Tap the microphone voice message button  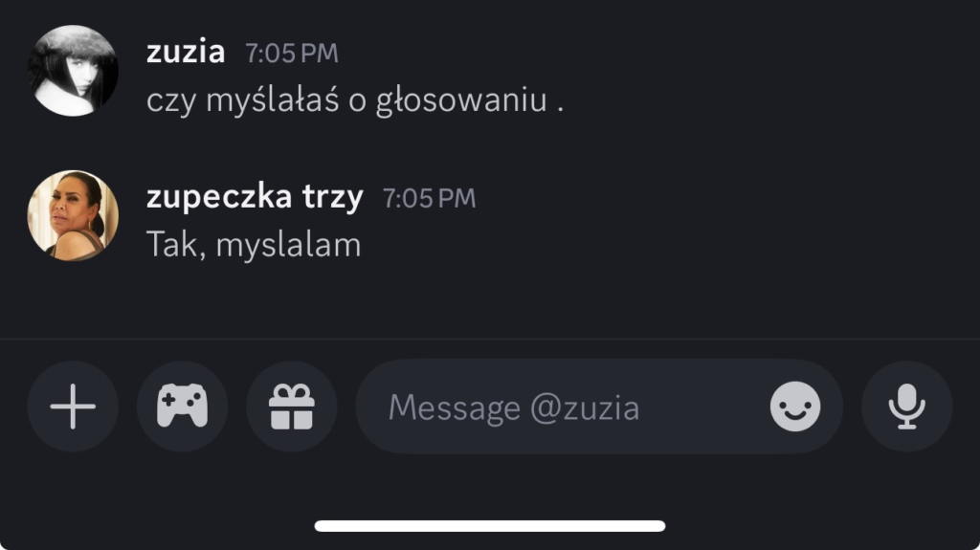(x=906, y=407)
